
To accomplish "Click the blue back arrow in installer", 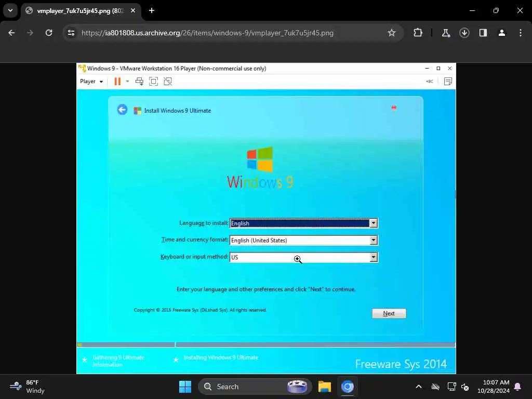I will [x=123, y=110].
